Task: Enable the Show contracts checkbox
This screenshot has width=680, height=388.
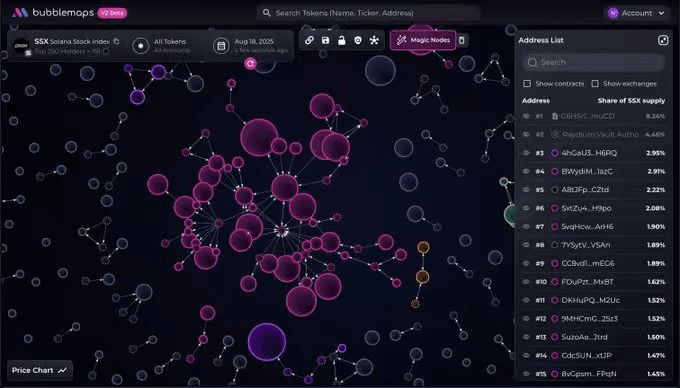Action: point(527,84)
